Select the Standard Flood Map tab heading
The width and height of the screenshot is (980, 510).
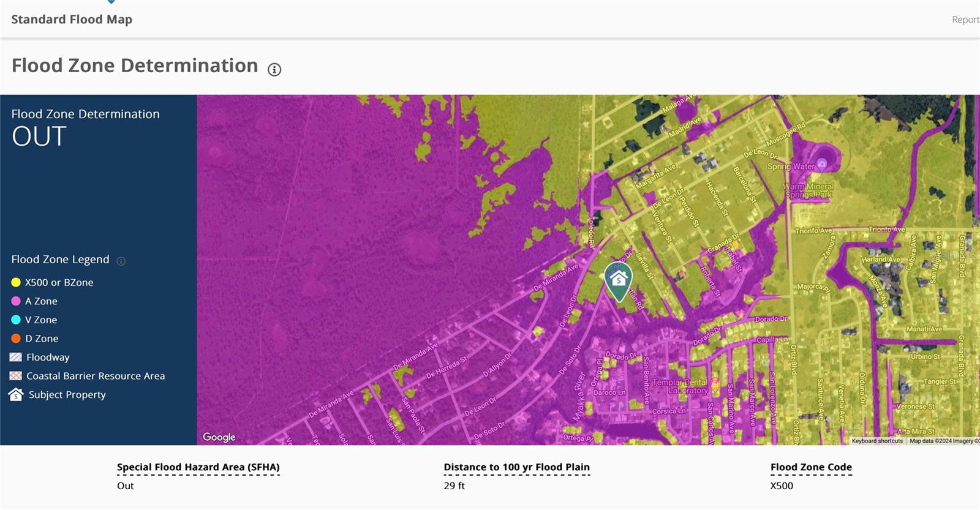coord(72,20)
